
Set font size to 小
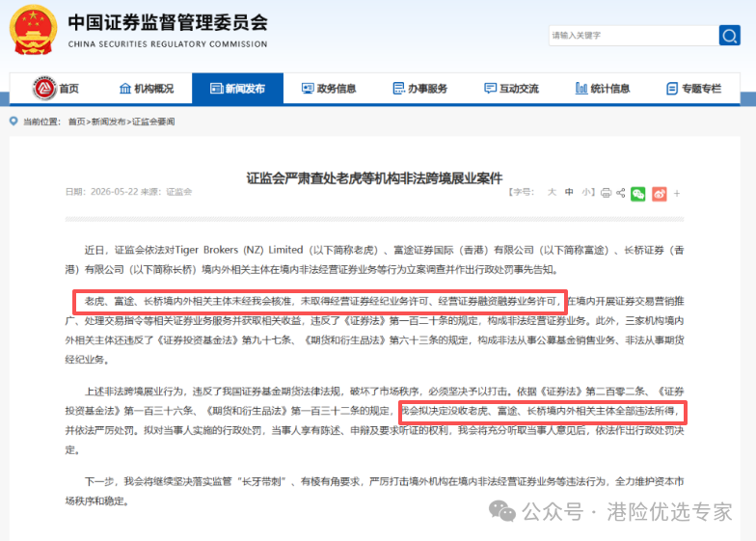pyautogui.click(x=586, y=193)
